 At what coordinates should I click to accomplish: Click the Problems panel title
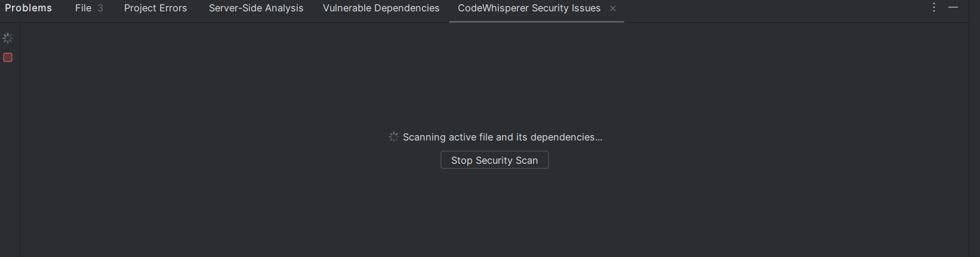[28, 8]
